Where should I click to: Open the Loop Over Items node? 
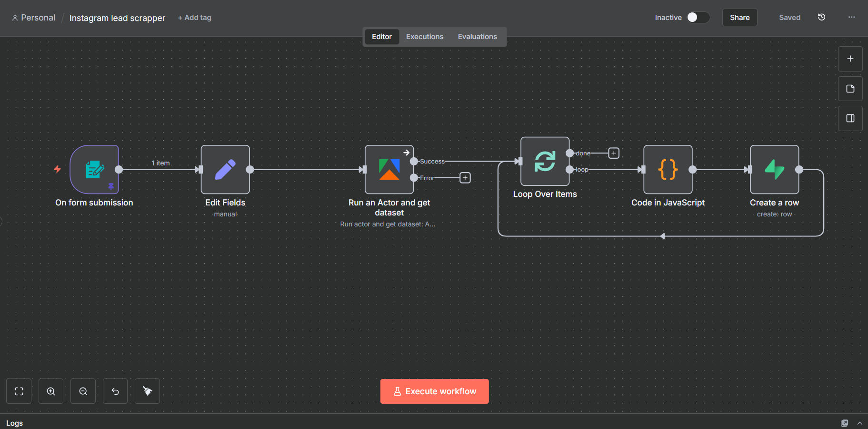545,161
